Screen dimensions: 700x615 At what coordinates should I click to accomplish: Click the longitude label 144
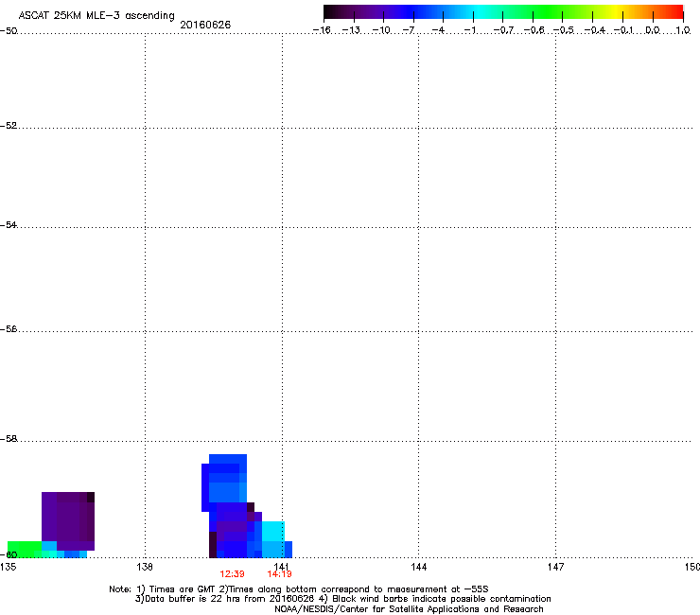[x=418, y=567]
